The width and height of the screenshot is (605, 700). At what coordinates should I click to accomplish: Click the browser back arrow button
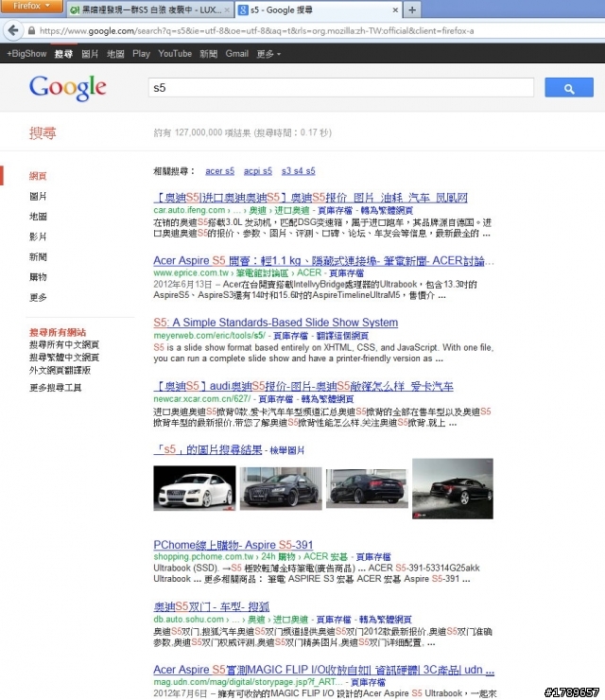[x=13, y=30]
